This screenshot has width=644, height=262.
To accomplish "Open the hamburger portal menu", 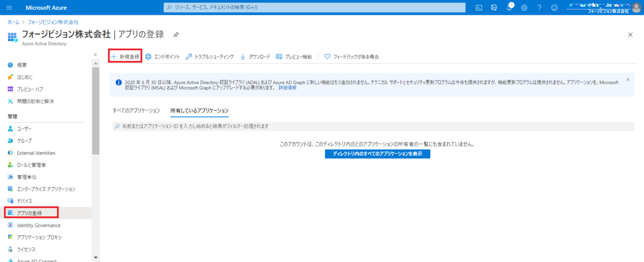I will click(9, 8).
